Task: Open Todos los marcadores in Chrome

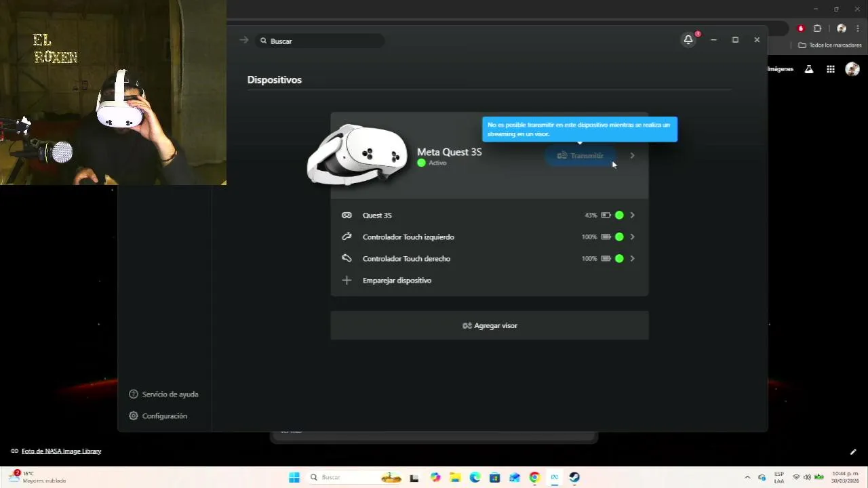Action: coord(830,45)
